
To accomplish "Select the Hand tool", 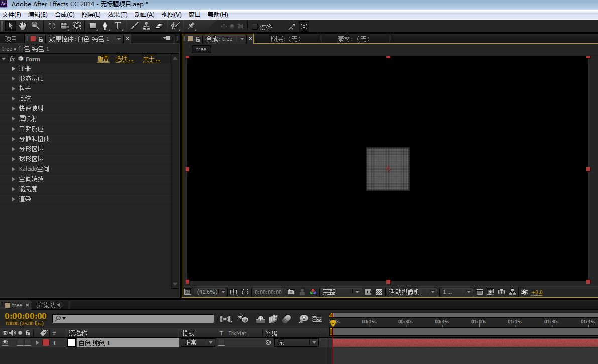I will 23,26.
